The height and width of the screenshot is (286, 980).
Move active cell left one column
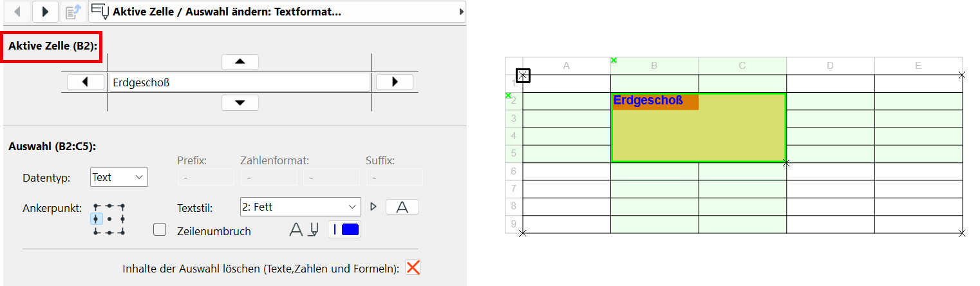point(86,82)
